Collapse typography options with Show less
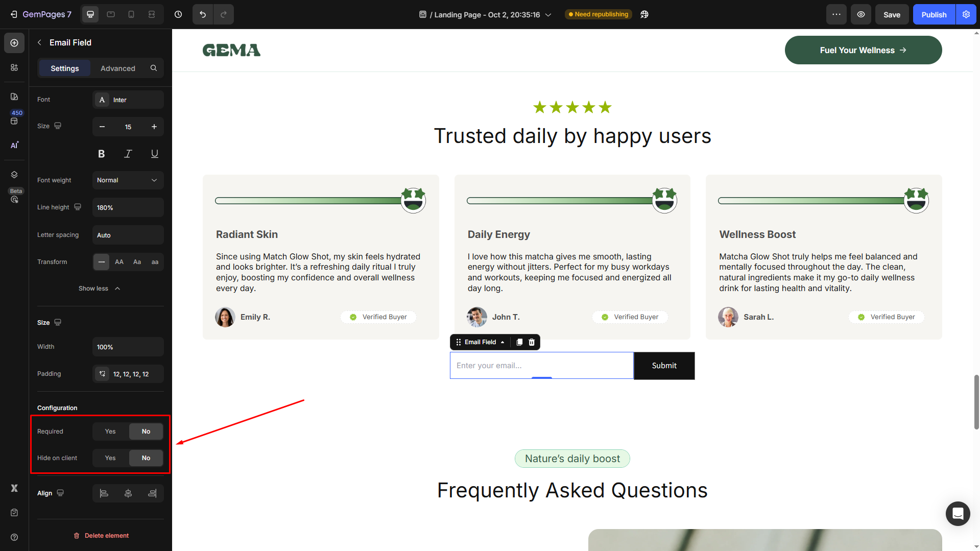 [x=100, y=289]
